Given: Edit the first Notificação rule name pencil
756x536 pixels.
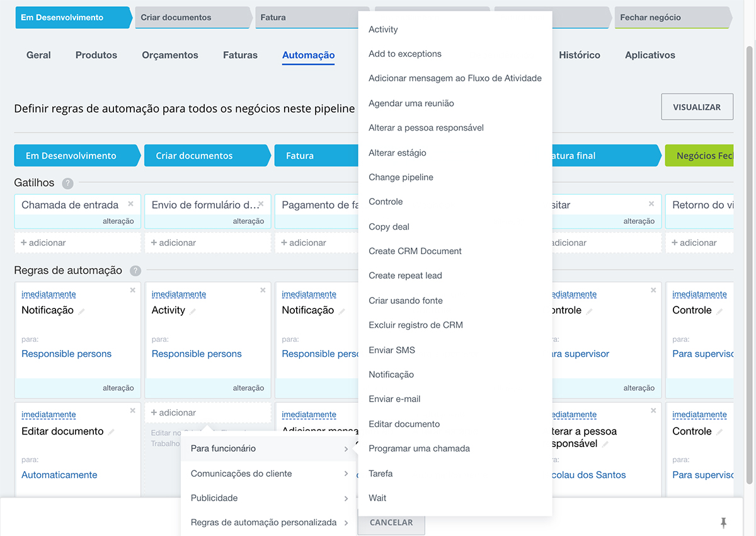Looking at the screenshot, I should point(82,311).
